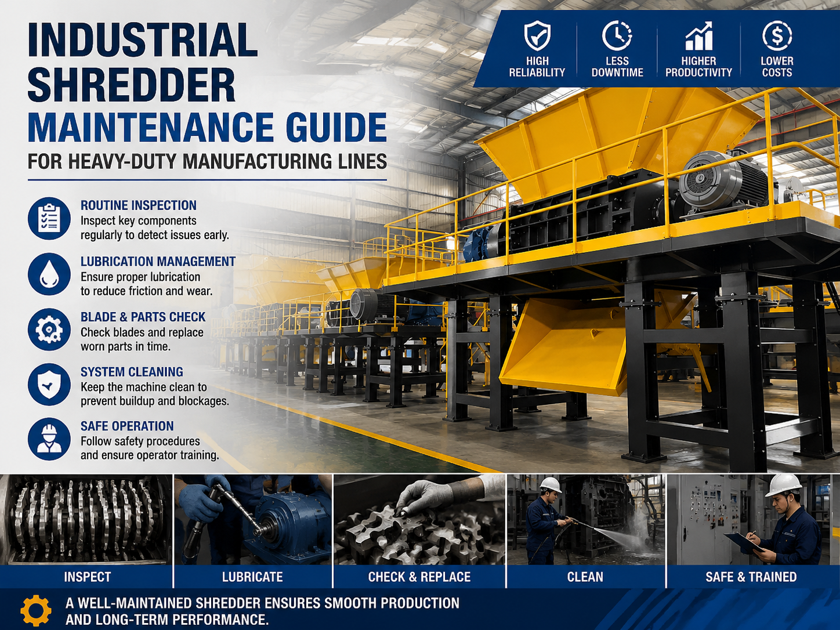
Task: Click the HIGH RELIABILITY text
Action: tap(537, 67)
